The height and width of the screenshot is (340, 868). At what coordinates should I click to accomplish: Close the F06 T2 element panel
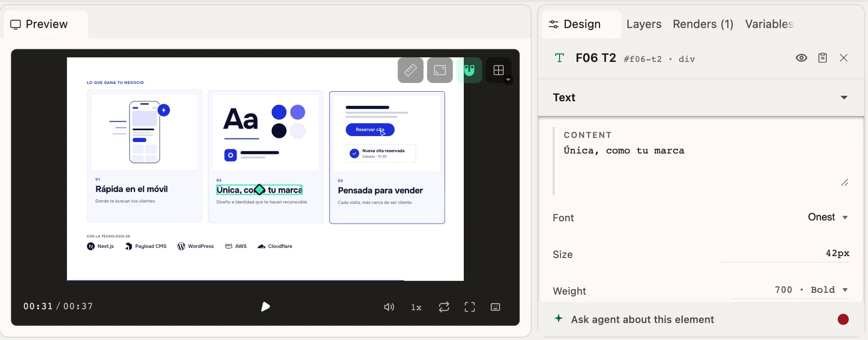click(844, 58)
